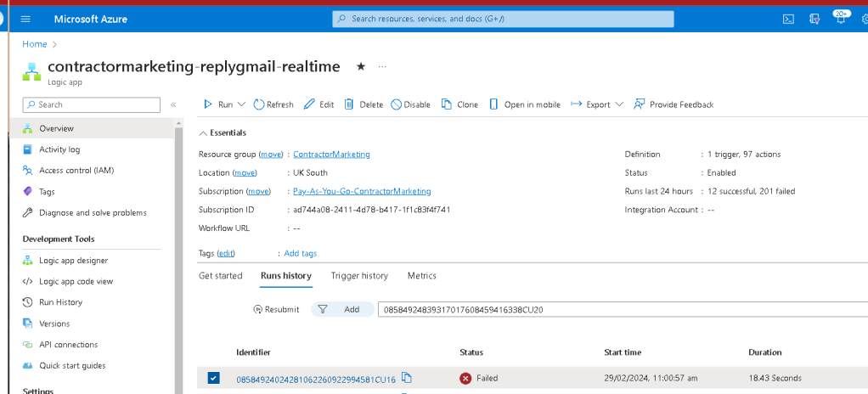
Task: Clone the logic app
Action: pyautogui.click(x=460, y=104)
